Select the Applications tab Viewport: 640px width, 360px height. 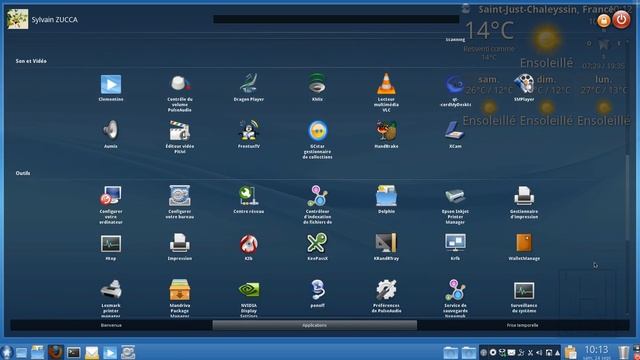click(x=315, y=325)
